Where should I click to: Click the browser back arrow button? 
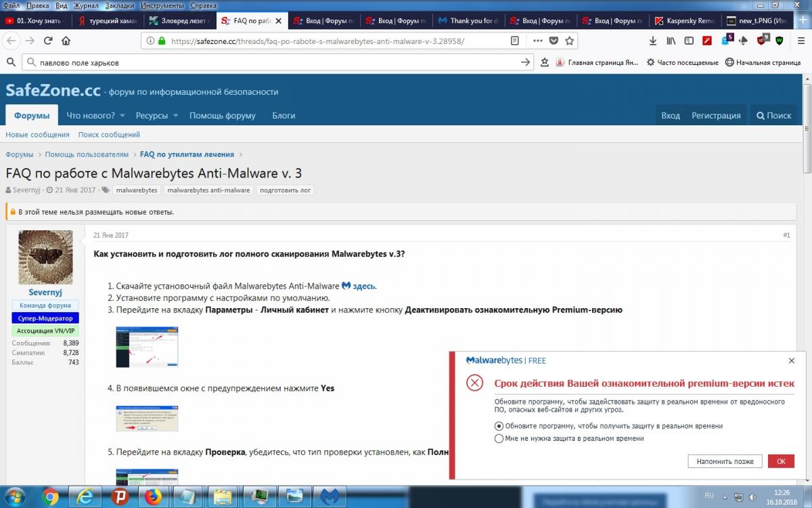pos(12,41)
